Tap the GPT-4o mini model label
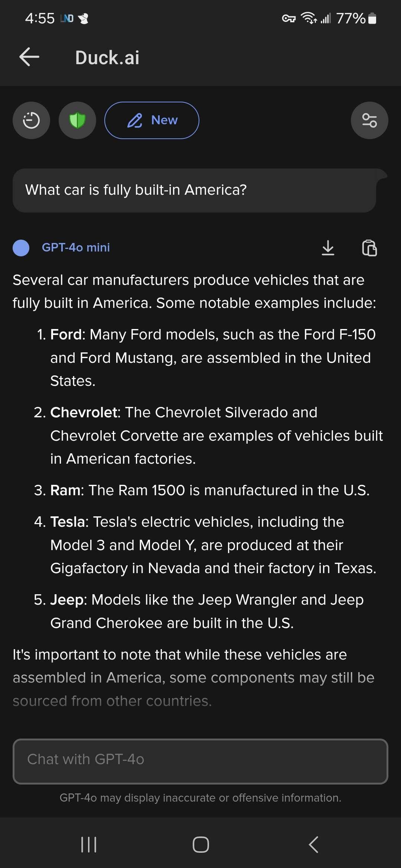401x868 pixels. tap(76, 247)
